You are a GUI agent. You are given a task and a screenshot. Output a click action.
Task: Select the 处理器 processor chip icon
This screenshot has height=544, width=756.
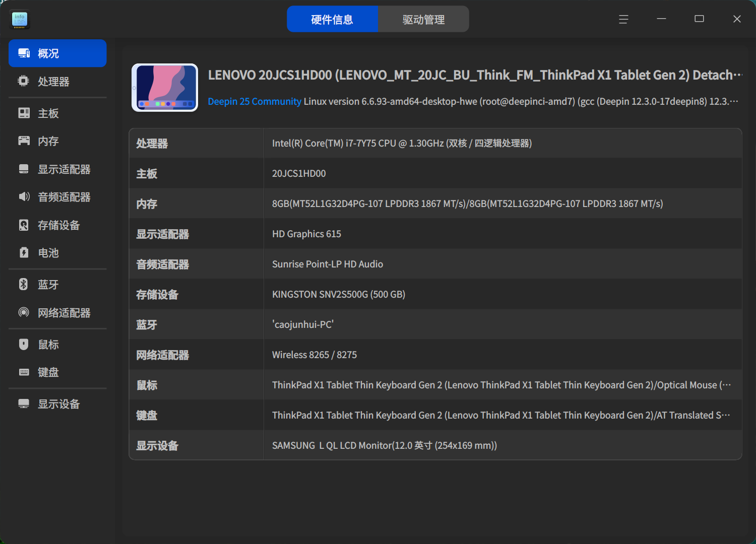[24, 81]
